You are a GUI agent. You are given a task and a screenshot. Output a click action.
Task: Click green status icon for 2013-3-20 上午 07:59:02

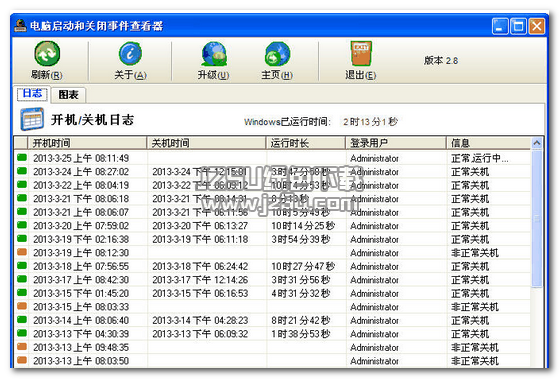pos(22,225)
